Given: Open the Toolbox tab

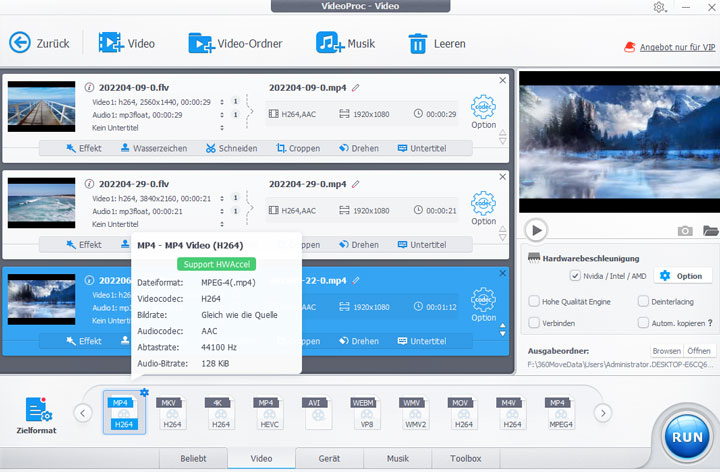Looking at the screenshot, I should click(465, 459).
